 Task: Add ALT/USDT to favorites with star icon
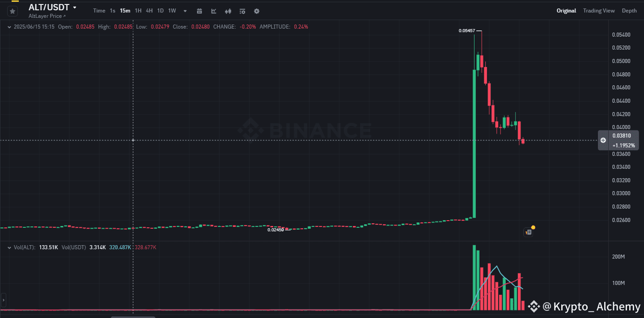tap(13, 11)
